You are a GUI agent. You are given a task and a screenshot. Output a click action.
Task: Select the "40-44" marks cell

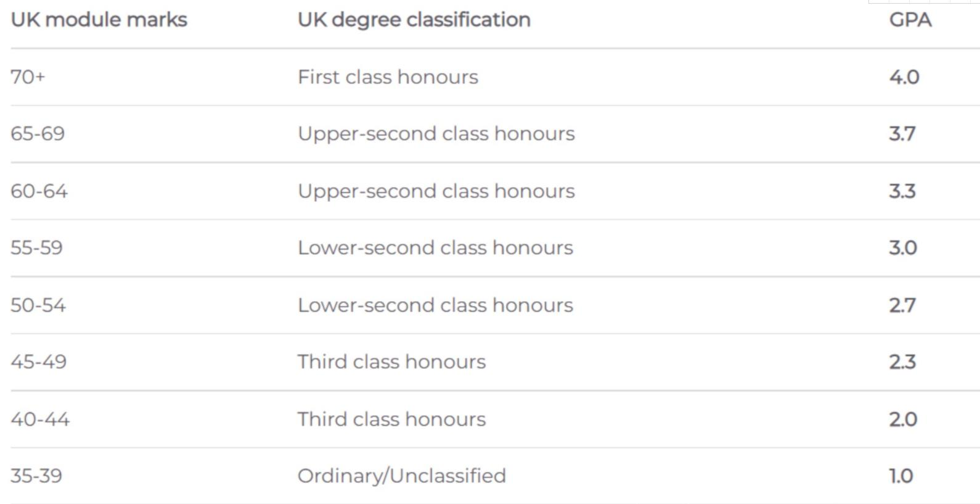click(x=40, y=419)
